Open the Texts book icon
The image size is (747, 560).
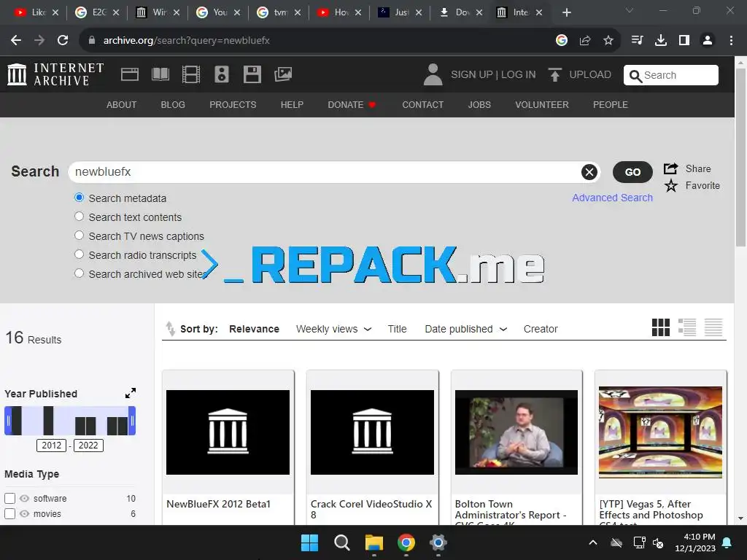160,74
